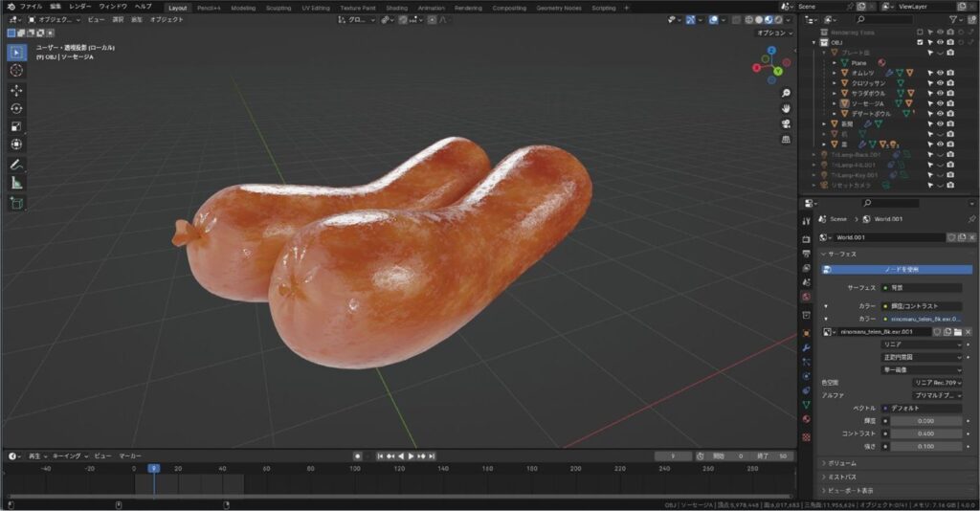Open the World properties tab
The height and width of the screenshot is (511, 980).
coord(806,297)
